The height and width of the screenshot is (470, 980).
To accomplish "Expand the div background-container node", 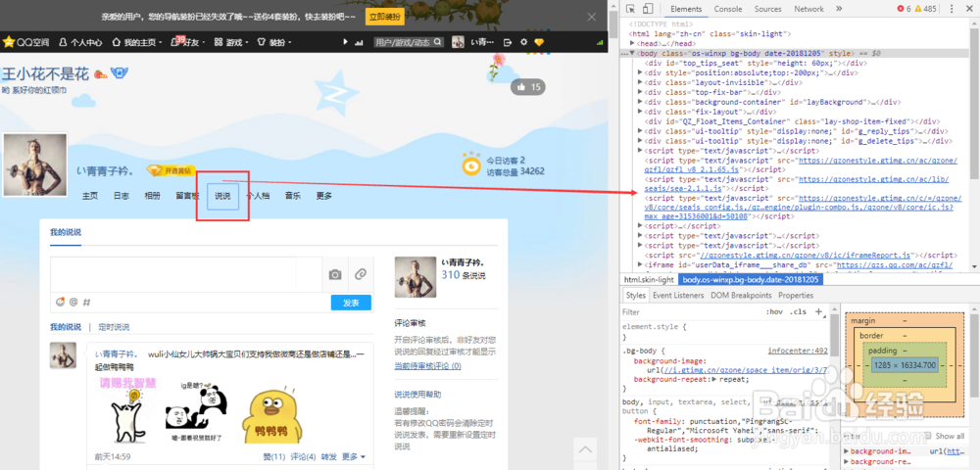I will point(640,102).
